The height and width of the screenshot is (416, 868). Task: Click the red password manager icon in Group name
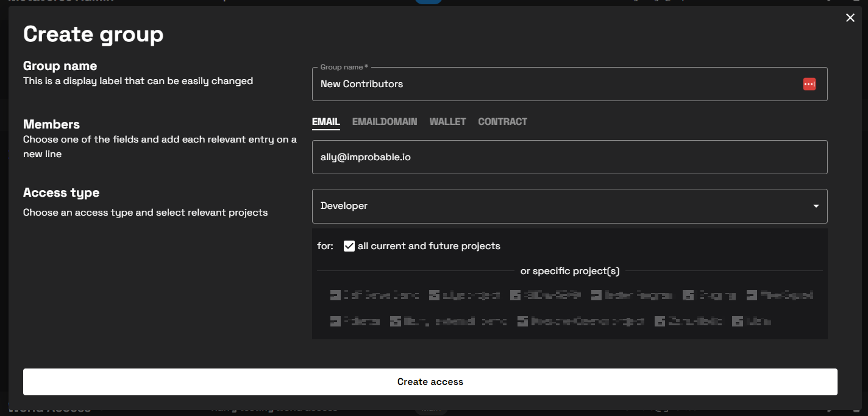pos(809,84)
